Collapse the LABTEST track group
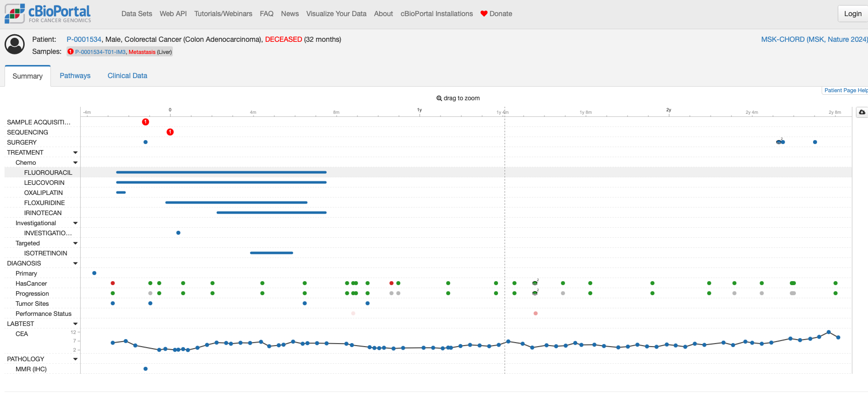This screenshot has width=868, height=399. point(76,324)
